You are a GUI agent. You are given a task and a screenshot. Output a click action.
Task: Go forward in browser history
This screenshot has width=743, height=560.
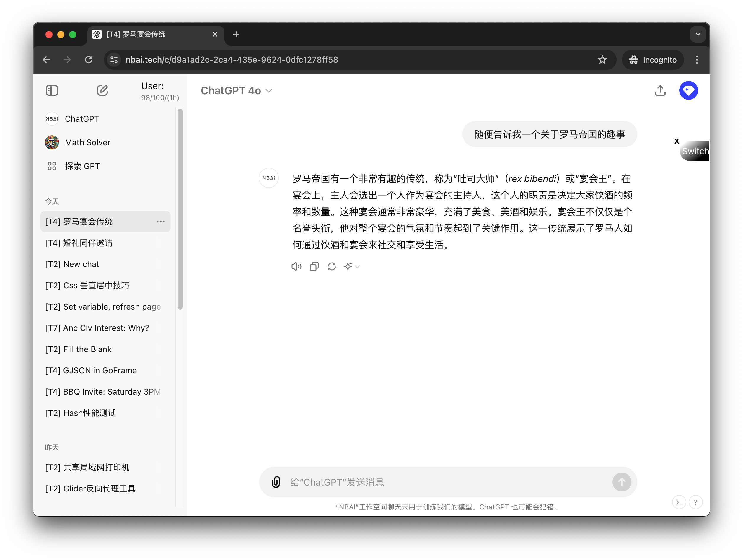point(67,60)
